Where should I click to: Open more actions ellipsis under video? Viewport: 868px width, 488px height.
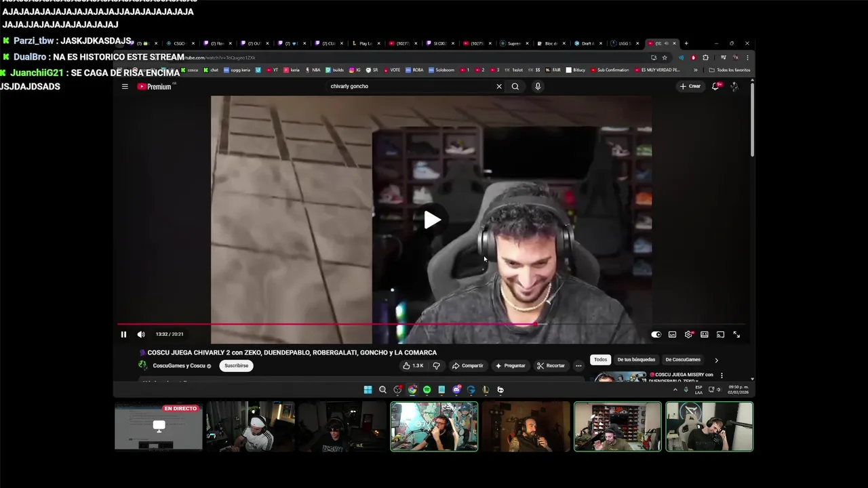578,365
